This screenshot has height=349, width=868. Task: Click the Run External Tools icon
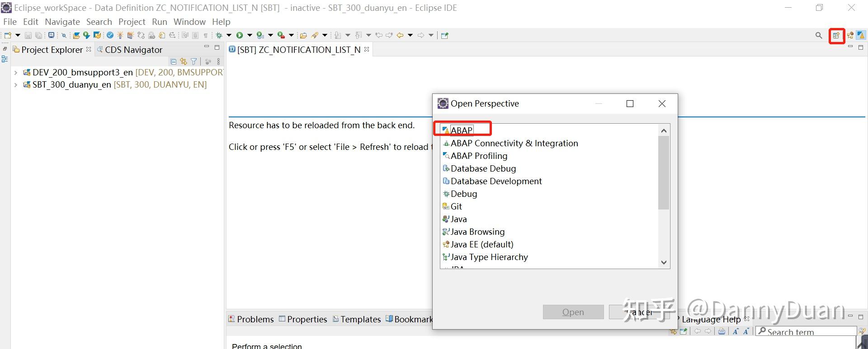[281, 35]
